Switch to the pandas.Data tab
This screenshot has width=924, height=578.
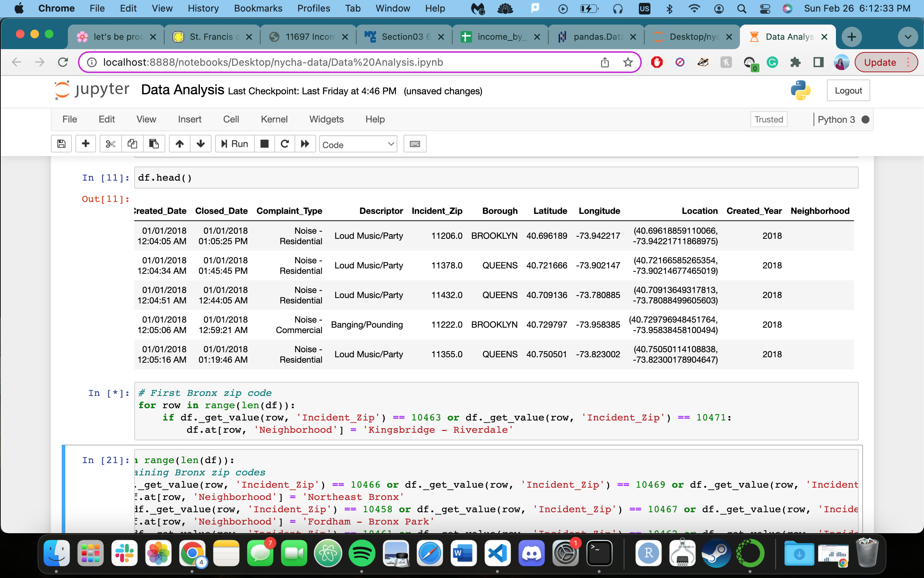(x=596, y=37)
